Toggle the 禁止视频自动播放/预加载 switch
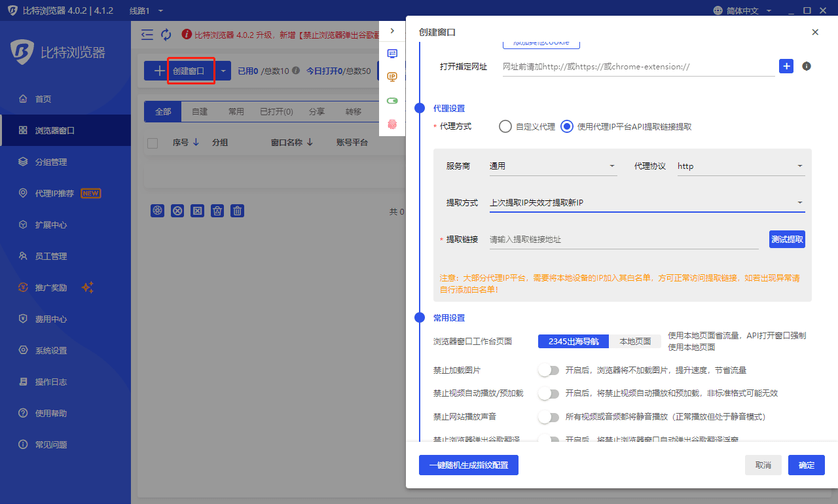The width and height of the screenshot is (838, 504). coord(549,393)
